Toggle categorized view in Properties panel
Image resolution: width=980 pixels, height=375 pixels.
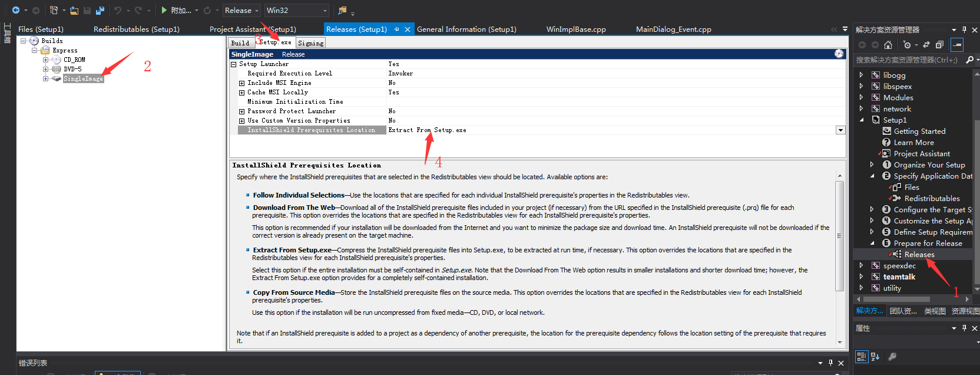pyautogui.click(x=862, y=356)
